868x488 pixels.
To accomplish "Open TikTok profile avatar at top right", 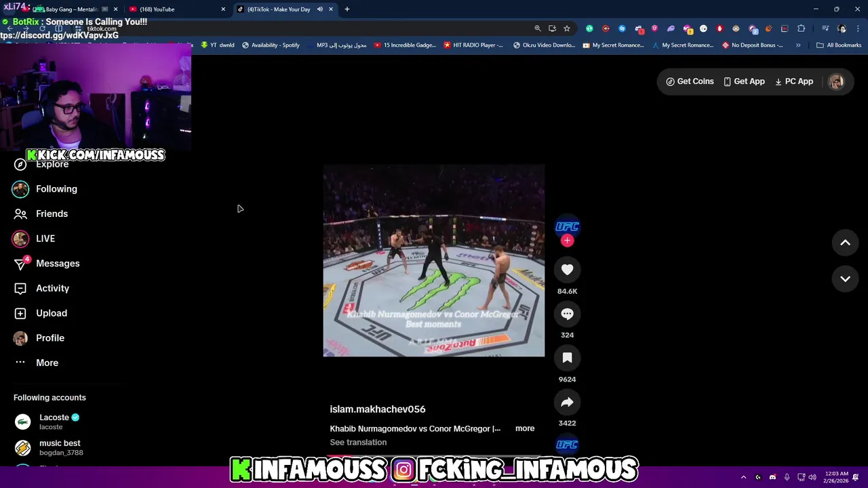I will tap(836, 81).
